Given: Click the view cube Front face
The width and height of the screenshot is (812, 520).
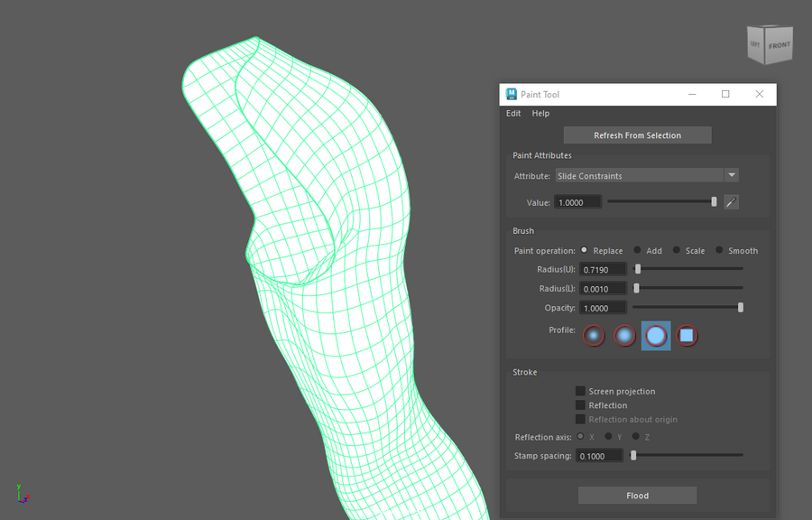Looking at the screenshot, I should click(x=779, y=45).
